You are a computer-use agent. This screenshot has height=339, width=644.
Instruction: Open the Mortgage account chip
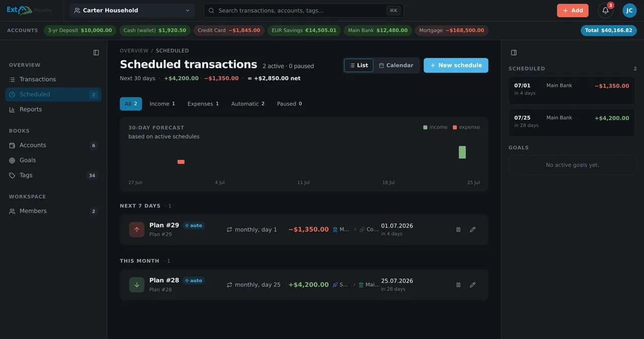pos(452,31)
